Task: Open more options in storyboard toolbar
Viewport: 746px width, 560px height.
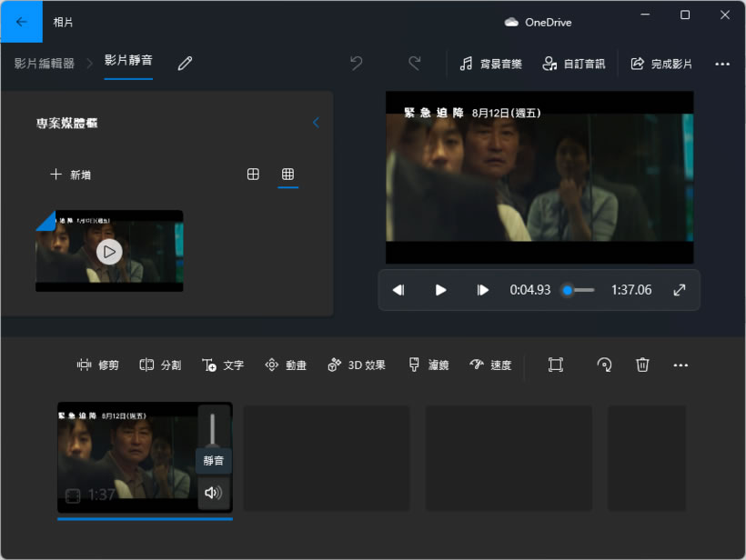Action: click(680, 365)
